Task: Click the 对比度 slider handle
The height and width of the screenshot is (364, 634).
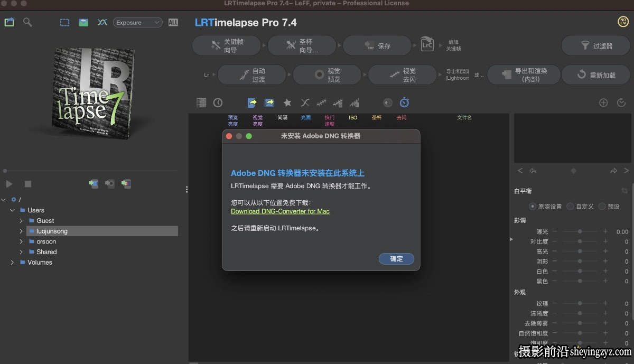Action: coord(580,241)
